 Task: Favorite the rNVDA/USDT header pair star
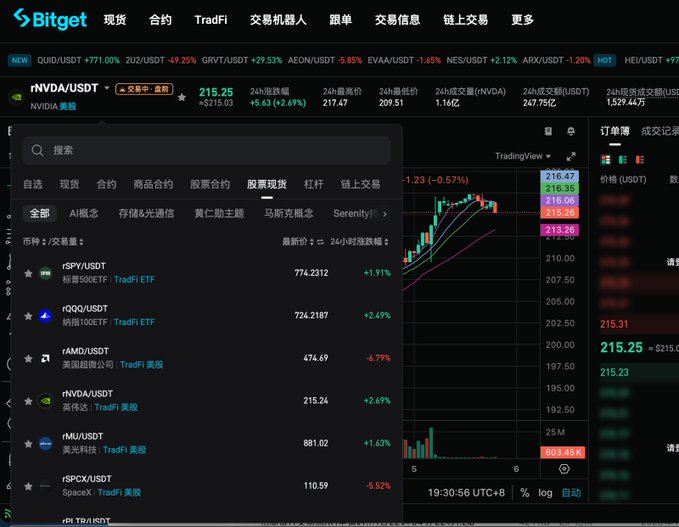tap(182, 97)
